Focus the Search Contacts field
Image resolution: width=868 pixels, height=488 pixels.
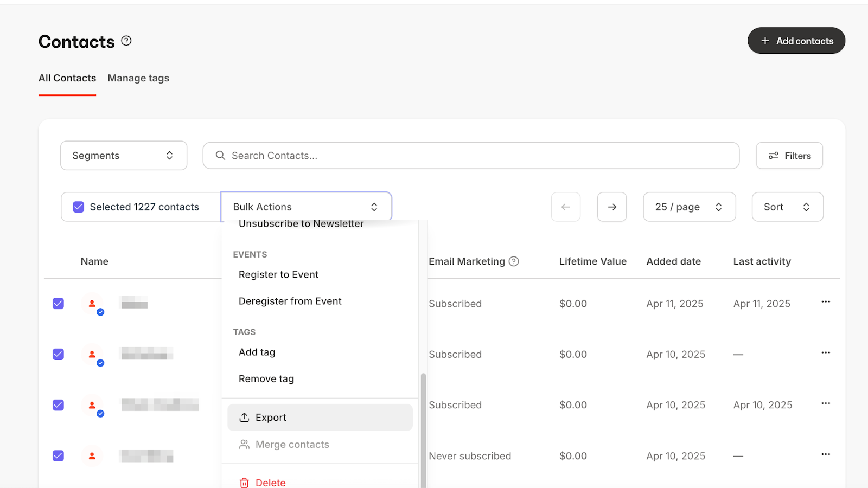click(471, 156)
